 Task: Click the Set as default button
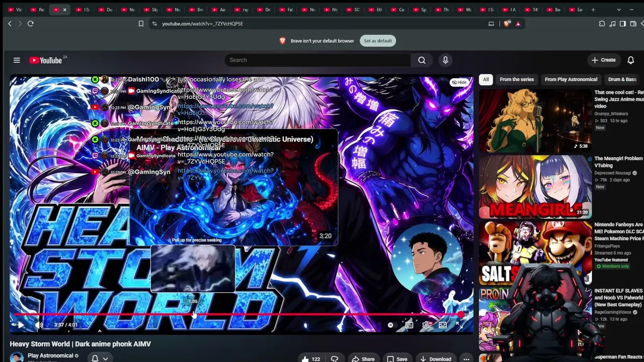378,41
